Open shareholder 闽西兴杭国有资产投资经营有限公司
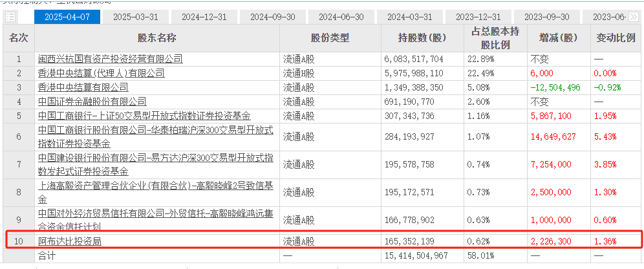Image resolution: width=644 pixels, height=269 pixels. click(x=110, y=59)
